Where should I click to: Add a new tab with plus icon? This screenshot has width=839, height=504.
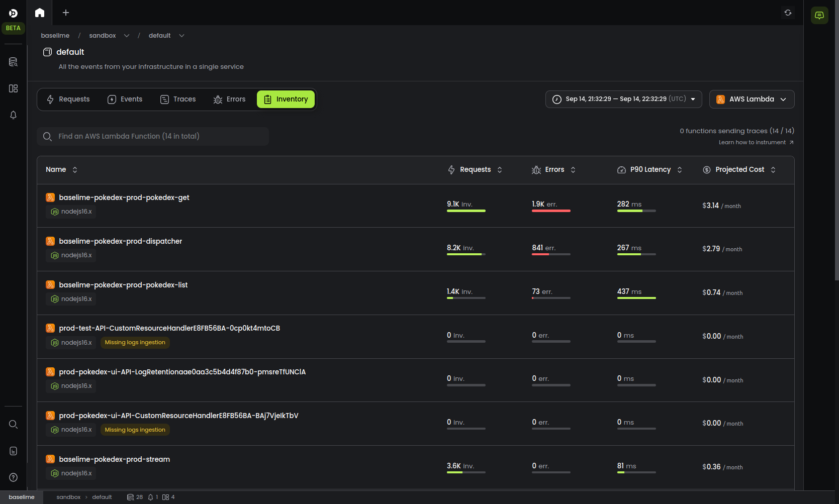[x=66, y=13]
